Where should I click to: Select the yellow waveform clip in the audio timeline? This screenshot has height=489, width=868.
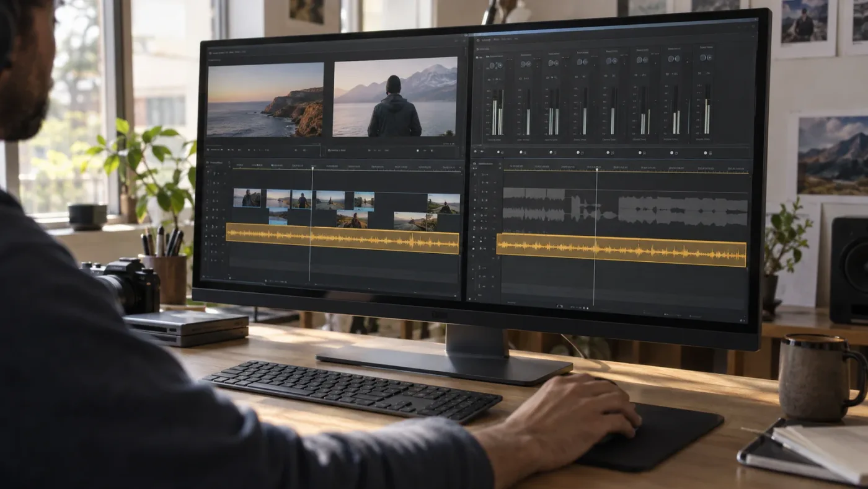tap(621, 250)
